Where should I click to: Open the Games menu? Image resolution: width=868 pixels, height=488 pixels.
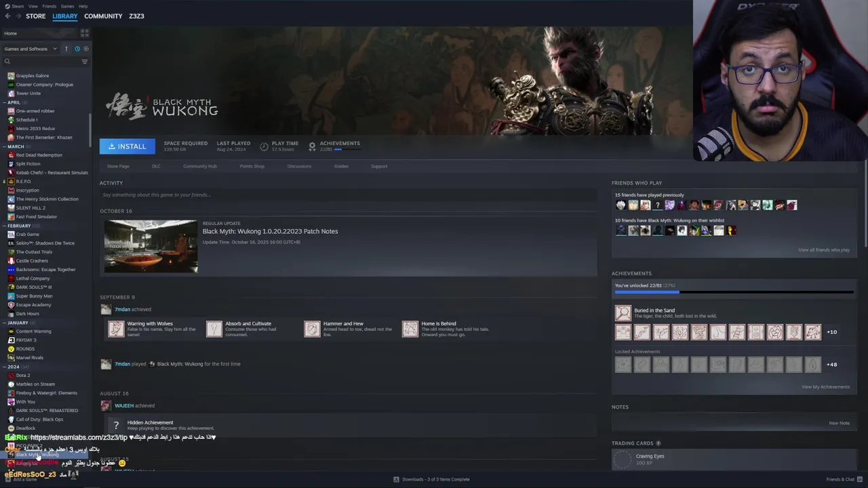coord(67,6)
